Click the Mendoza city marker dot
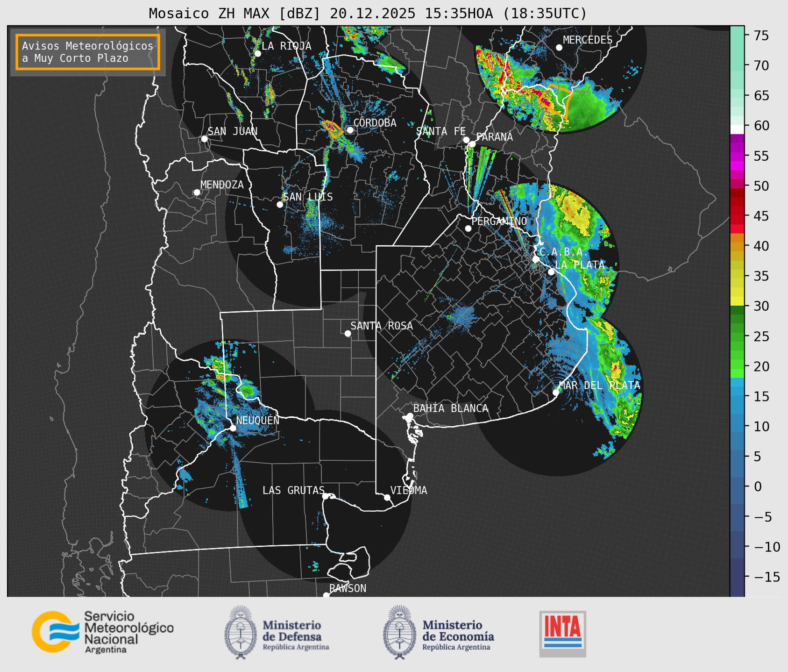The width and height of the screenshot is (788, 672). (x=197, y=193)
